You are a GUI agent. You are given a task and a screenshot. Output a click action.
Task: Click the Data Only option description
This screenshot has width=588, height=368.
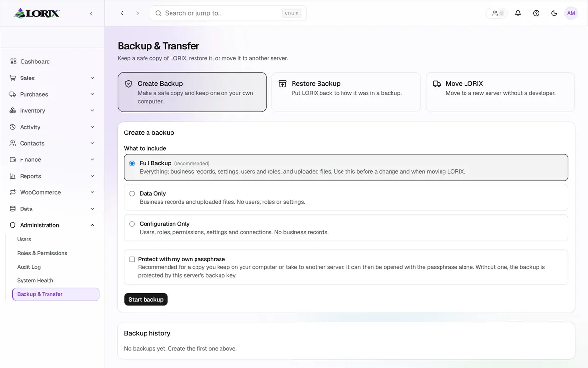point(222,202)
